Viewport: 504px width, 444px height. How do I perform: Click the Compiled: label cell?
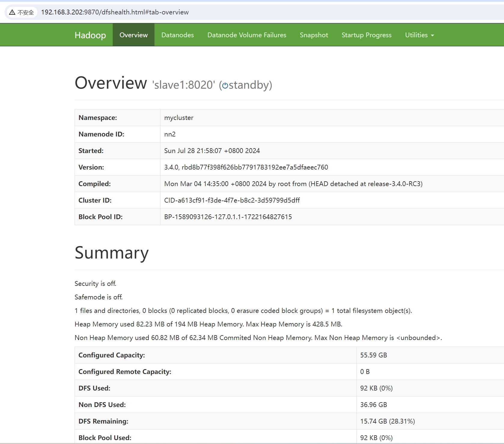(x=118, y=184)
